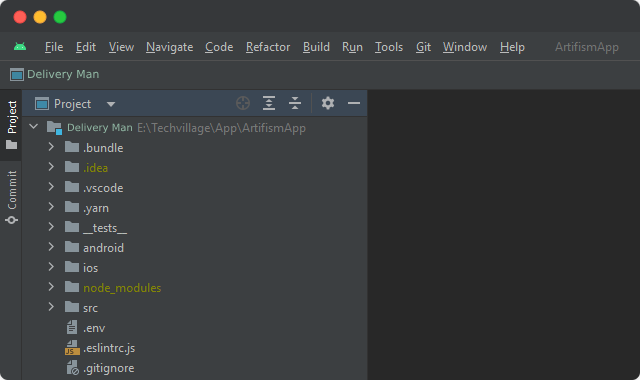Open the Navigate menu

(169, 47)
